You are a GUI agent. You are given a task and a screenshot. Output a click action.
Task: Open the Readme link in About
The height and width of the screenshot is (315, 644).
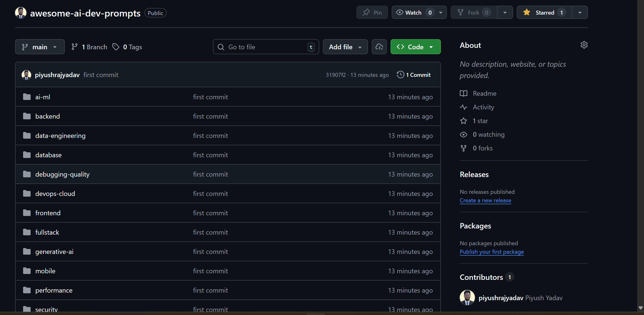pos(484,94)
